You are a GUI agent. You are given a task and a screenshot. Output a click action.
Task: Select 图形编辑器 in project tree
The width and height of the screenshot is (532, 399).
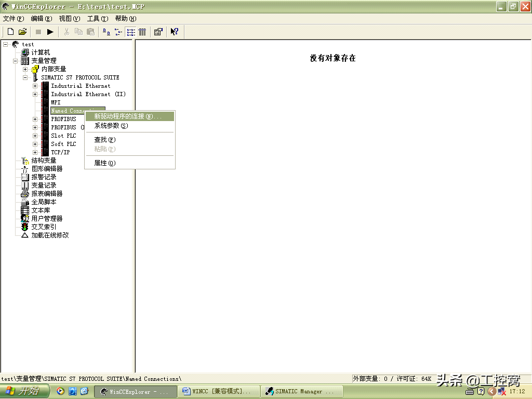point(47,169)
